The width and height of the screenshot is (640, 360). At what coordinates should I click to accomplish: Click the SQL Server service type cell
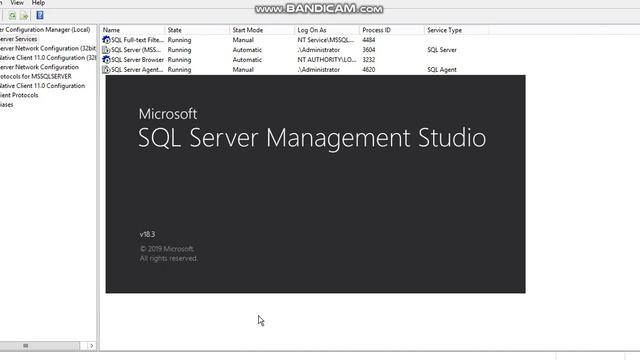442,50
